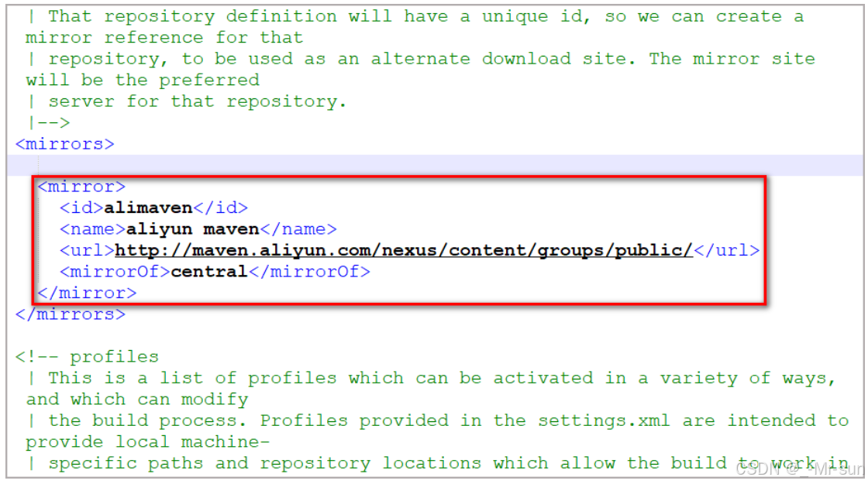Viewport: 868px width, 484px height.
Task: Click the highlighted blank line below <mirrors>
Action: (435, 166)
